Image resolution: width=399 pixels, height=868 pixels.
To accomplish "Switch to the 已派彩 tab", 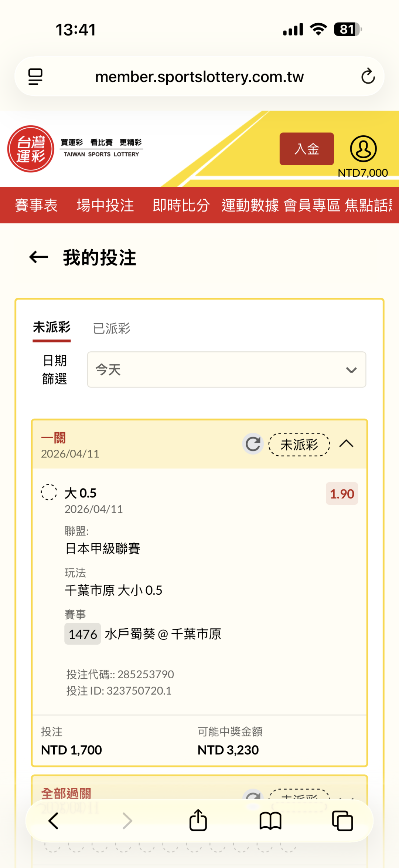I will click(112, 328).
